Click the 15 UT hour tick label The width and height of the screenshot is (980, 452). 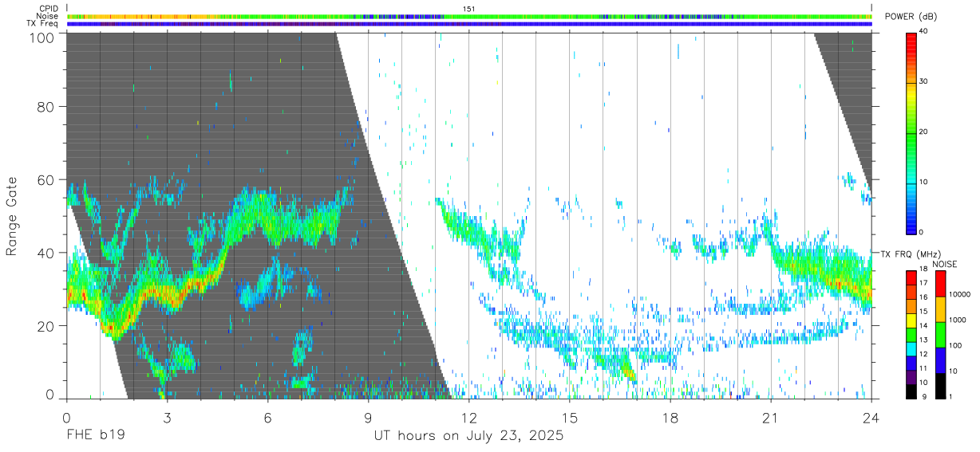tap(569, 418)
